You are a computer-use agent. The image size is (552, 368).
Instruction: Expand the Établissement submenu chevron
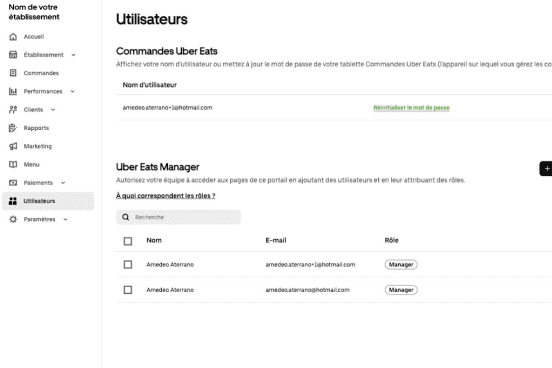pos(73,55)
